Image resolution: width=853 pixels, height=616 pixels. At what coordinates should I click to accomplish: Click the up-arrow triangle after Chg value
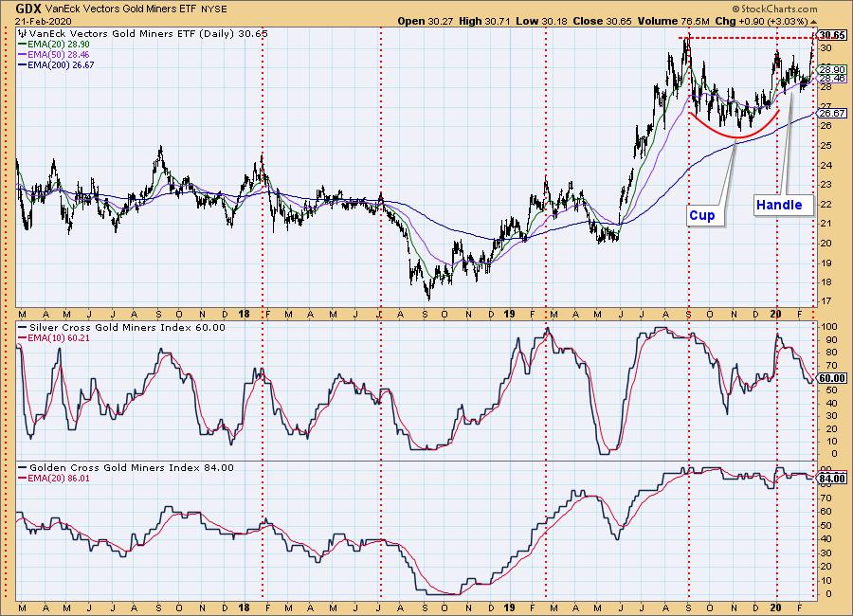coord(814,22)
